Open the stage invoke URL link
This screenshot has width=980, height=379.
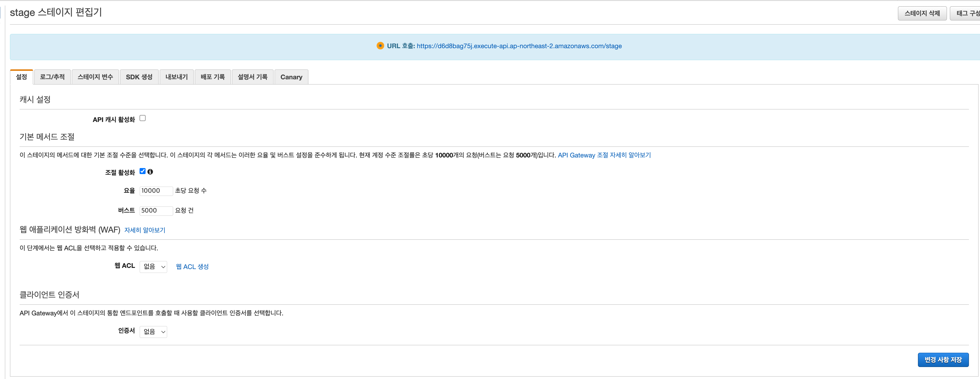point(519,46)
